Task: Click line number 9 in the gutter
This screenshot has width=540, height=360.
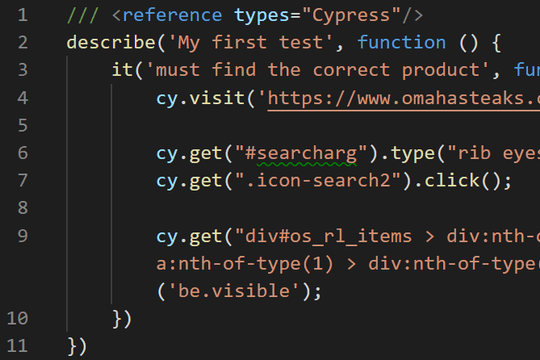Action: (x=23, y=236)
